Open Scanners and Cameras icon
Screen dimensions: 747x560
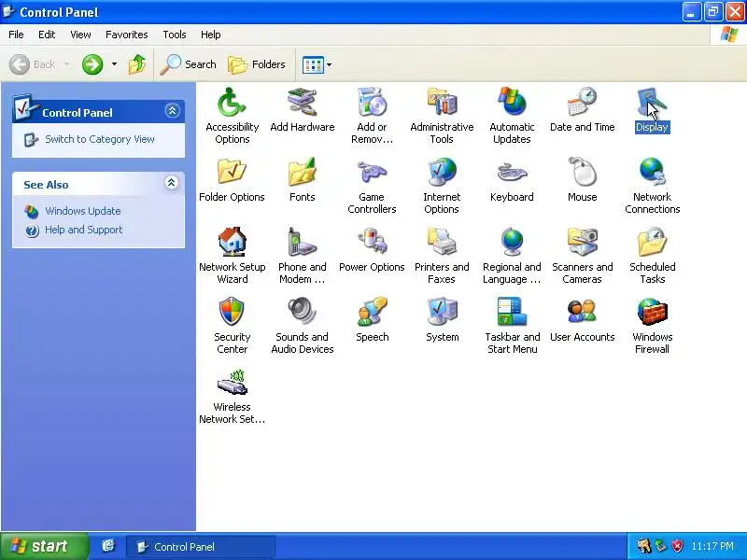click(582, 242)
